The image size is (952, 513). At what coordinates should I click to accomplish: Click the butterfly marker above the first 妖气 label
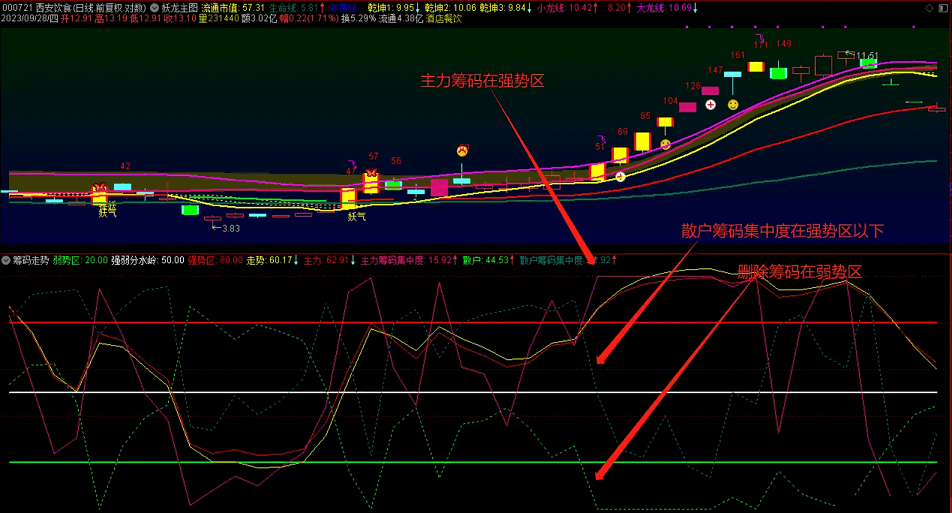coord(100,186)
